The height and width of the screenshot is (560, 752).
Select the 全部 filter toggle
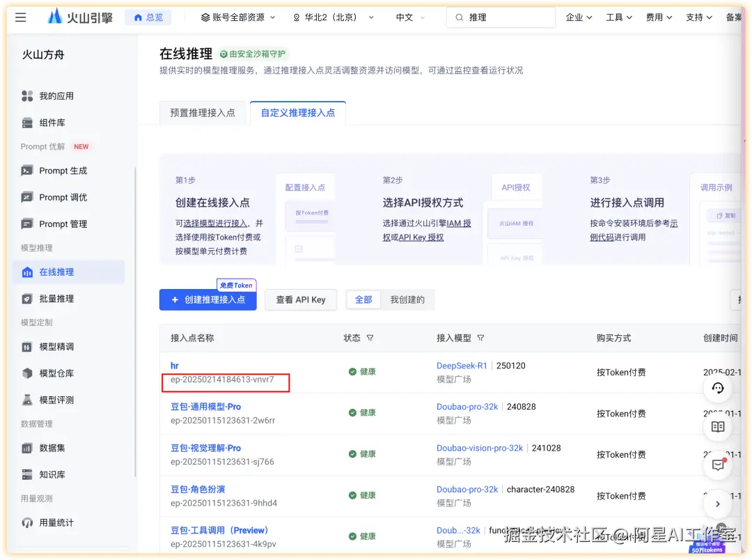(x=363, y=300)
